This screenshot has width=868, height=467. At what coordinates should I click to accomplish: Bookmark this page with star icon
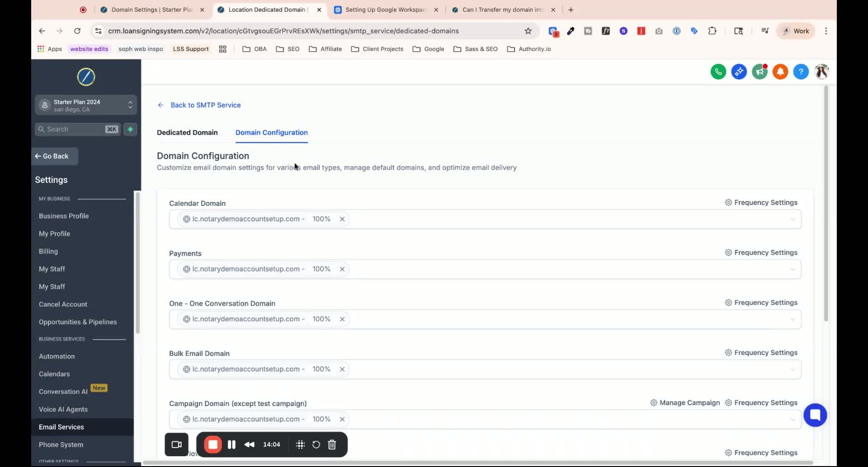528,31
